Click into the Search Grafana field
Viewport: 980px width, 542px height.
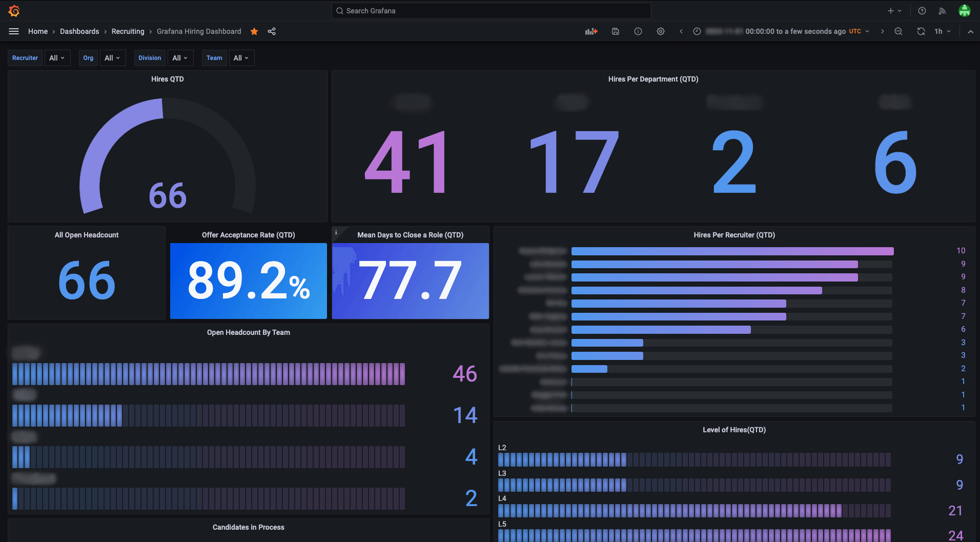491,11
